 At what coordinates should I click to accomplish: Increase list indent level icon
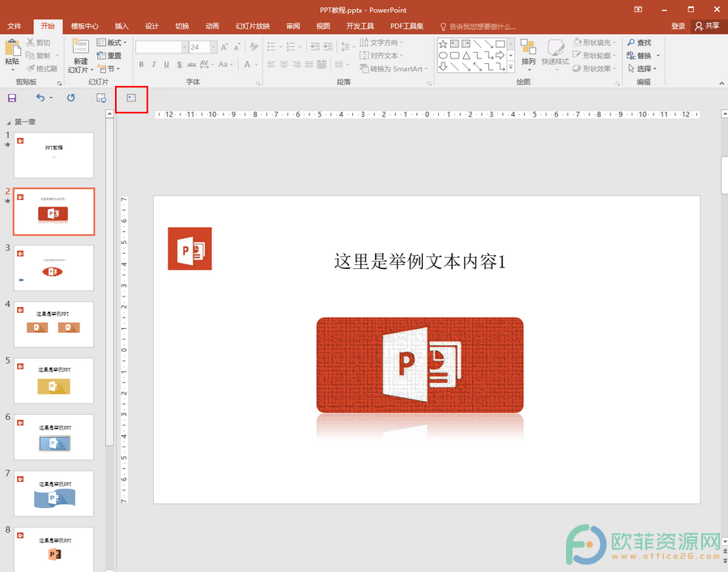328,47
